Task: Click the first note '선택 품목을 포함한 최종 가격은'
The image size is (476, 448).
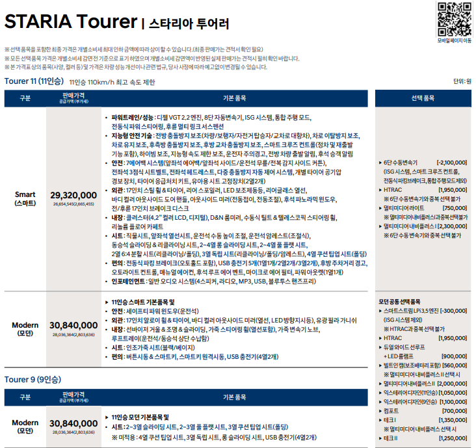Action: [x=133, y=49]
